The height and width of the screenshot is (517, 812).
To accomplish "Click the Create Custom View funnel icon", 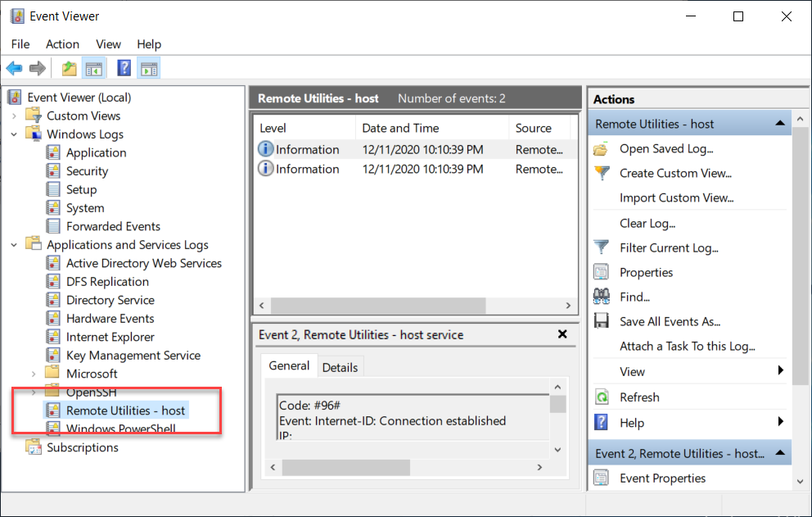I will pyautogui.click(x=602, y=173).
